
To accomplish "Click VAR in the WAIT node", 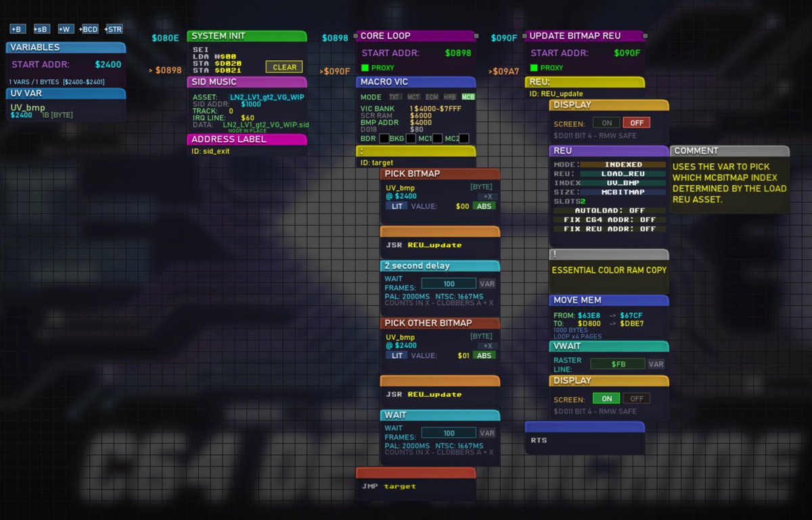I will pos(487,433).
